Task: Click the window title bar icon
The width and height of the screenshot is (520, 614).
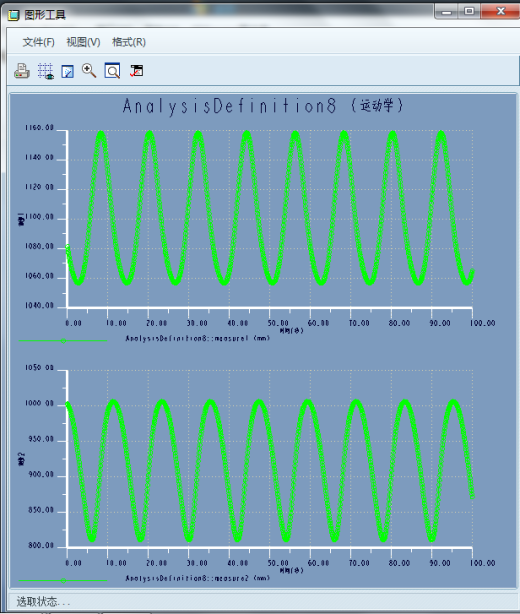Action: [13, 15]
